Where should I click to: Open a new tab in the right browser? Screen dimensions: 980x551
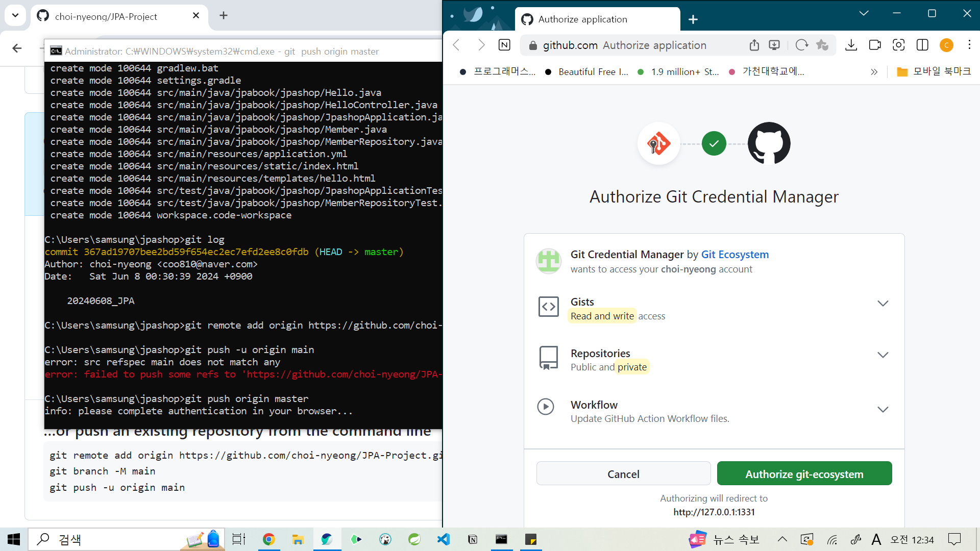click(693, 19)
